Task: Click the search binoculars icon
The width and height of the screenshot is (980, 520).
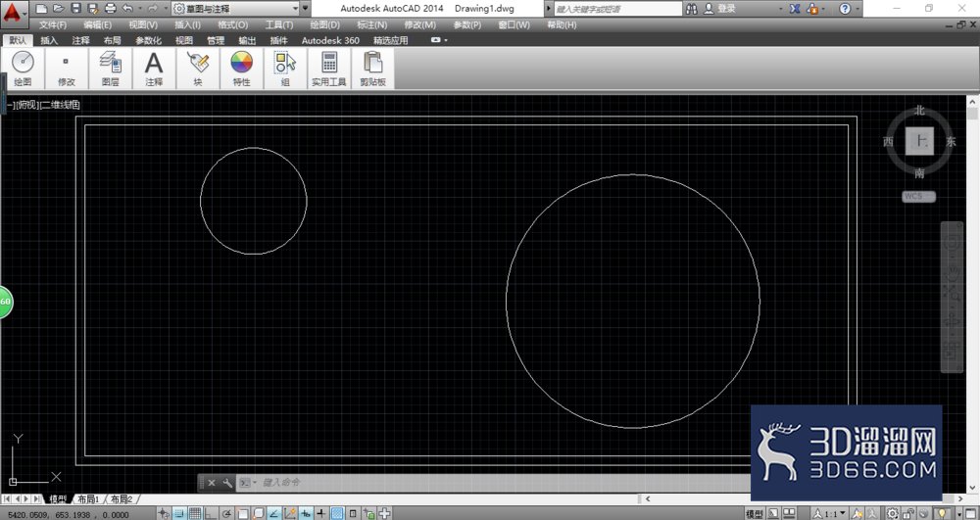Action: coord(691,9)
